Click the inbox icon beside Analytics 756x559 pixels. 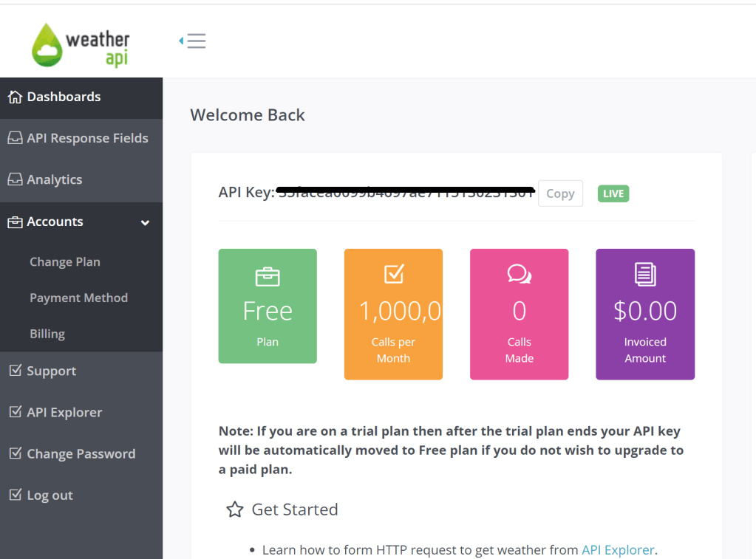coord(15,180)
